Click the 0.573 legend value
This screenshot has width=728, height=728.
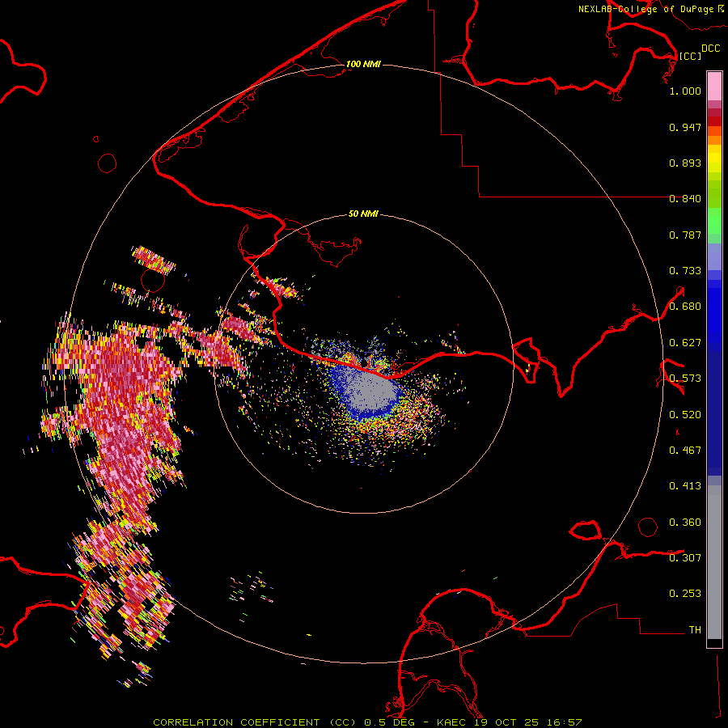click(685, 379)
